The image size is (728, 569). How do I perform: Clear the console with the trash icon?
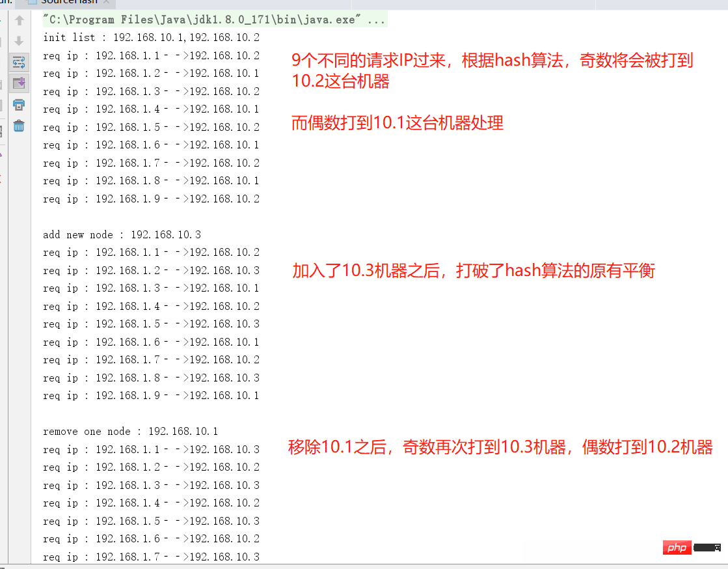[19, 126]
